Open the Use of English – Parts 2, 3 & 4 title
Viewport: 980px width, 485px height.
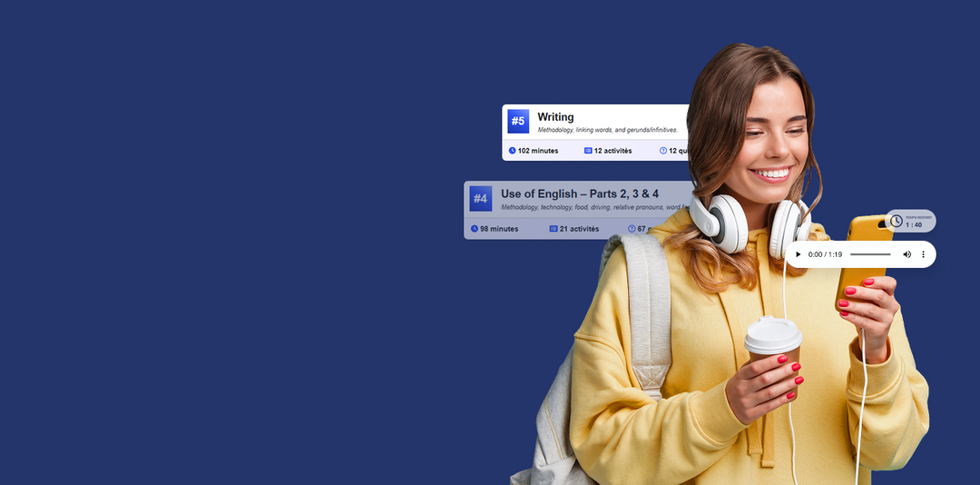coord(580,194)
